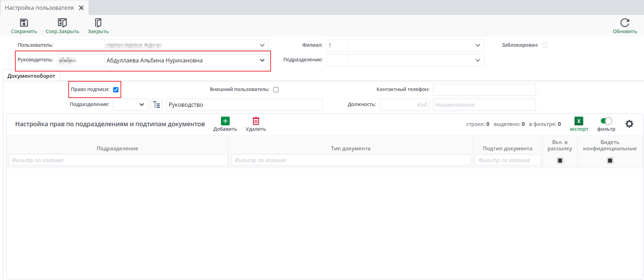Click the Тип документа column filter field
Screen dimensions: 644x280
pyautogui.click(x=351, y=160)
